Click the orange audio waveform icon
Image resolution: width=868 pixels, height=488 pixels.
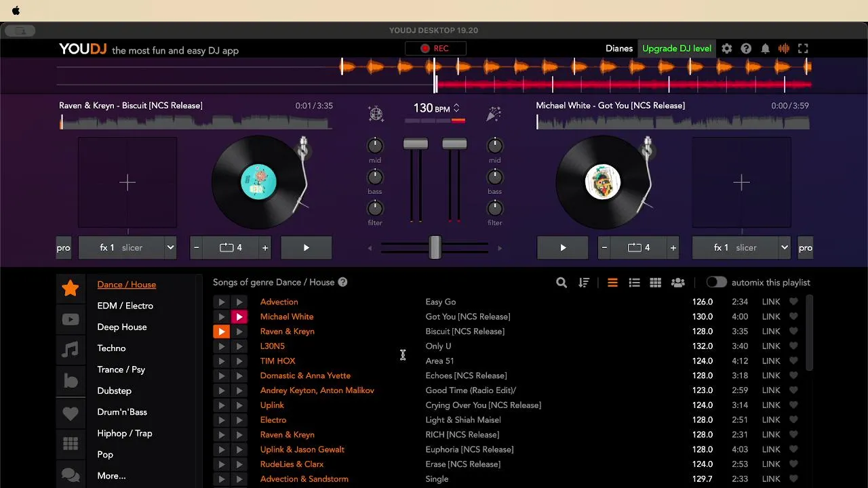coord(784,49)
